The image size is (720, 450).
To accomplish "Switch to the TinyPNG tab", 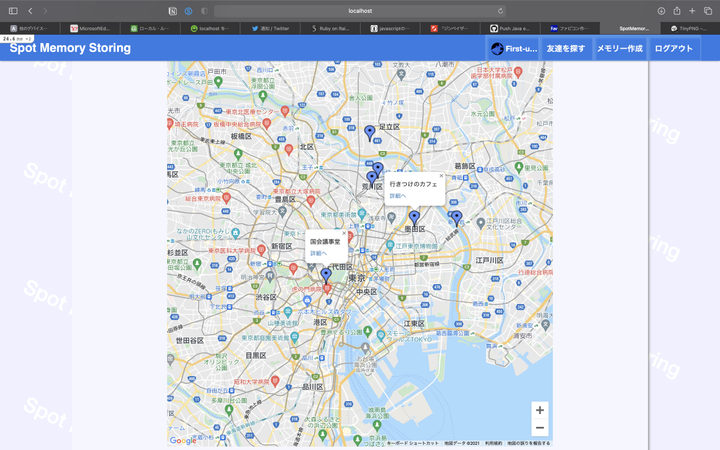I will (690, 28).
